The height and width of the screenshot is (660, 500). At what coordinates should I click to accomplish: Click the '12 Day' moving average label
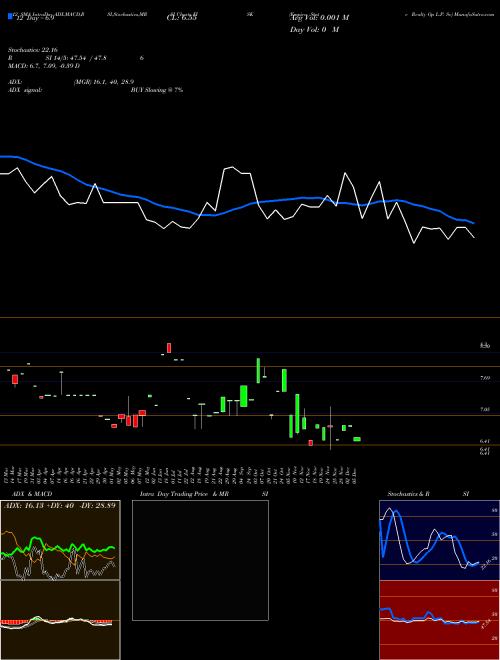pos(34,18)
